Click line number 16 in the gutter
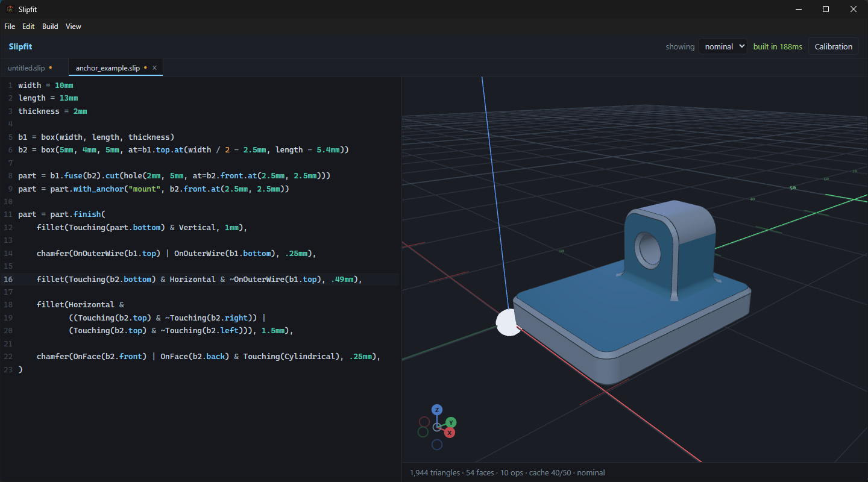Image resolution: width=868 pixels, height=482 pixels. tap(8, 279)
